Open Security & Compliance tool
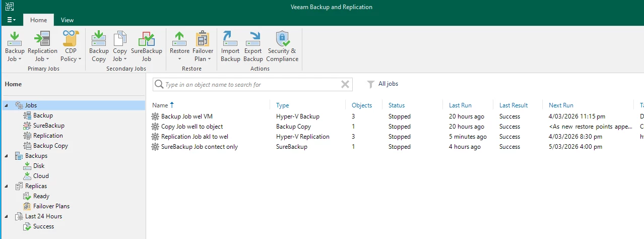 282,39
